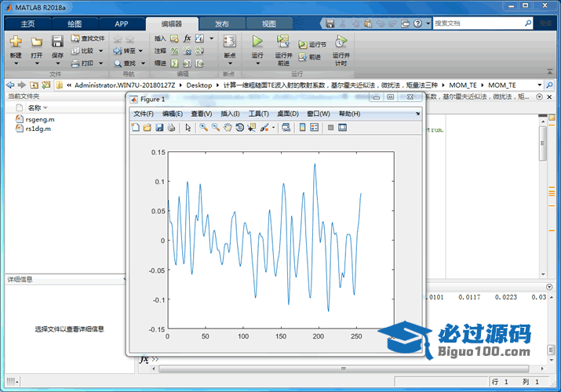Click the Breakpoints (断点) icon
The width and height of the screenshot is (561, 392).
pos(230,42)
